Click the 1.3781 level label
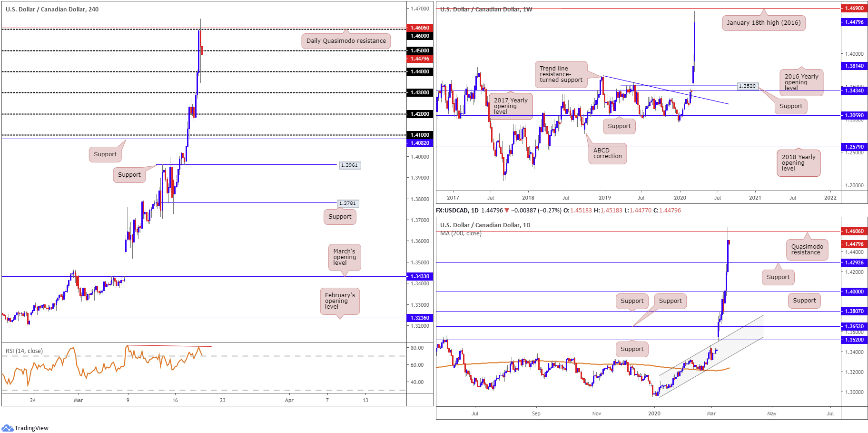This screenshot has height=433, width=868. click(x=348, y=203)
